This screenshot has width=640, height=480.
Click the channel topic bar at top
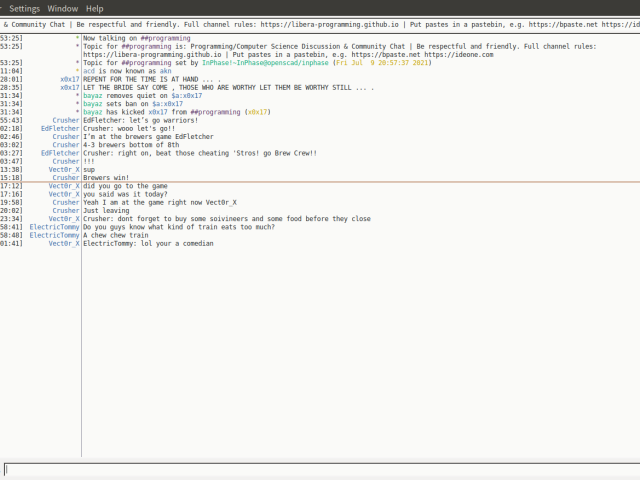320,24
